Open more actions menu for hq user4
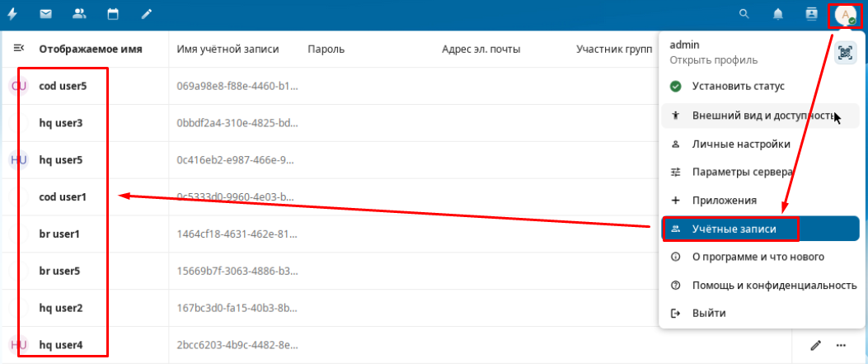 click(842, 345)
